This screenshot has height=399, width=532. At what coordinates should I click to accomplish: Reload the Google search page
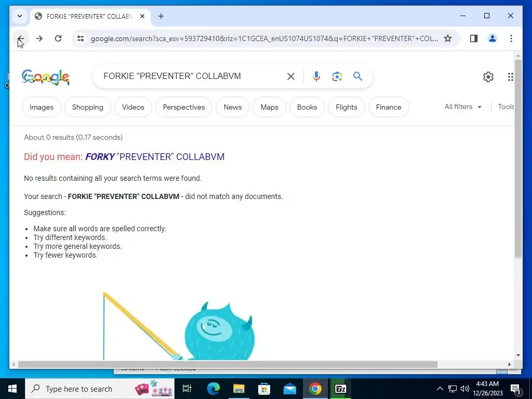coord(58,38)
